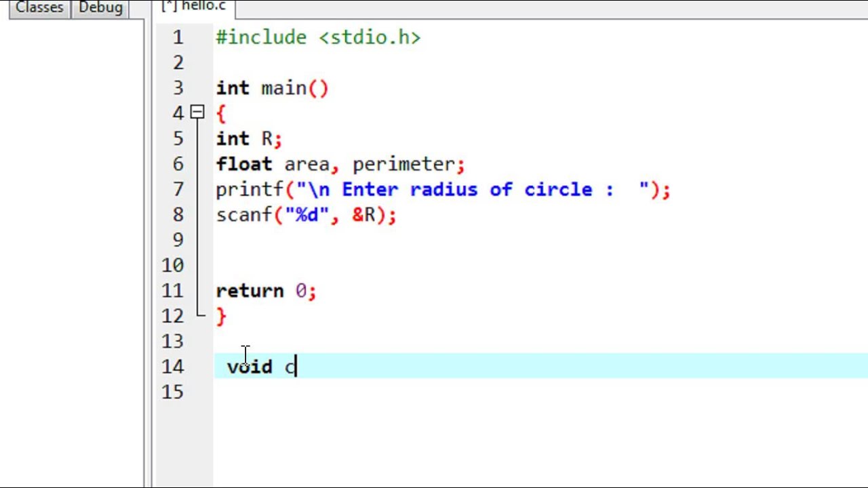The height and width of the screenshot is (488, 868).
Task: Click the 'int main()' declaration
Action: tap(272, 88)
